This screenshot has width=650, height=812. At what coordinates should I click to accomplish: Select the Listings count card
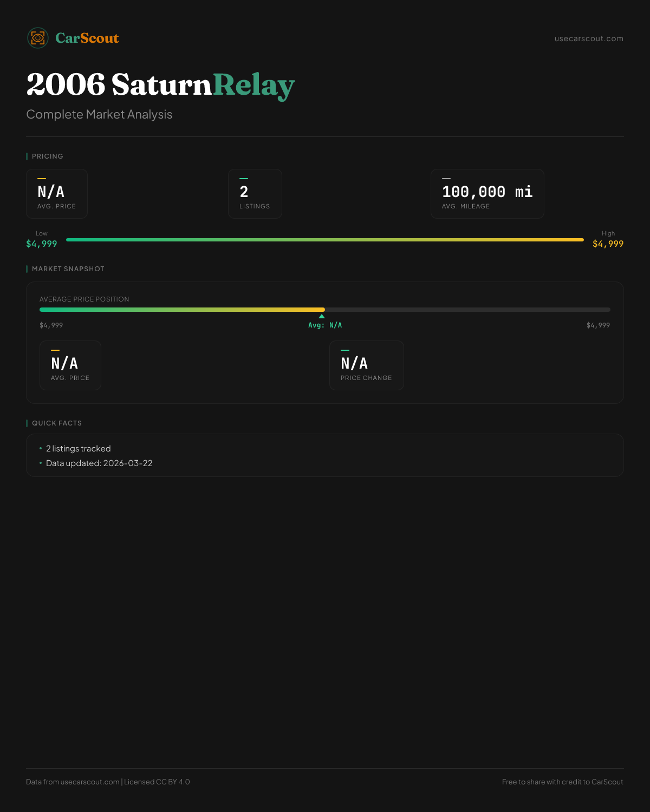[255, 194]
